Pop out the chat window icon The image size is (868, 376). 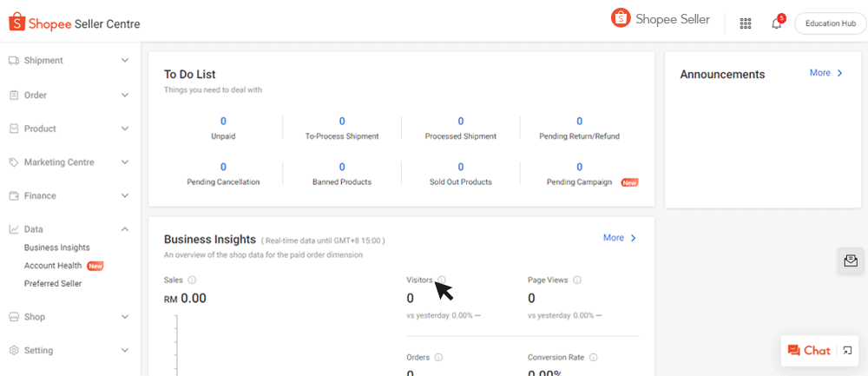pos(848,351)
